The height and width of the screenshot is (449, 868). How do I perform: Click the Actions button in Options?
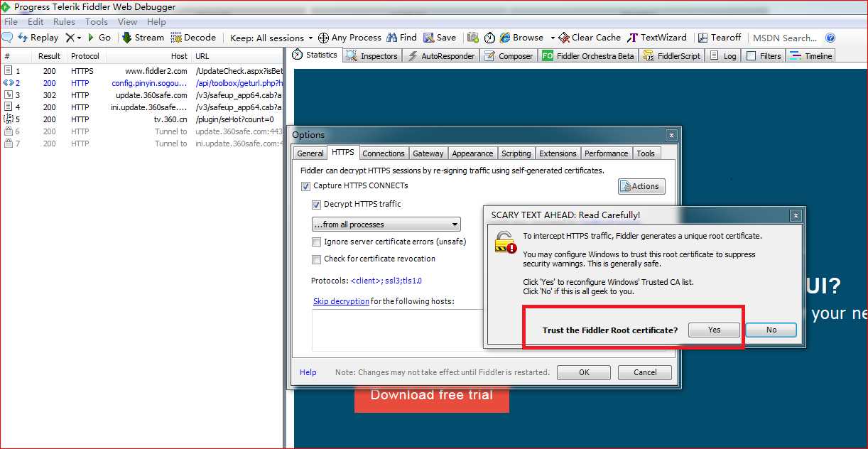641,186
